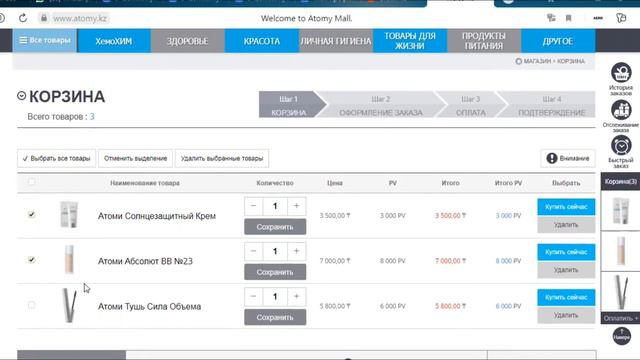Save the sunscreen quantity with Сохранить
This screenshot has width=640, height=360.
point(275,227)
